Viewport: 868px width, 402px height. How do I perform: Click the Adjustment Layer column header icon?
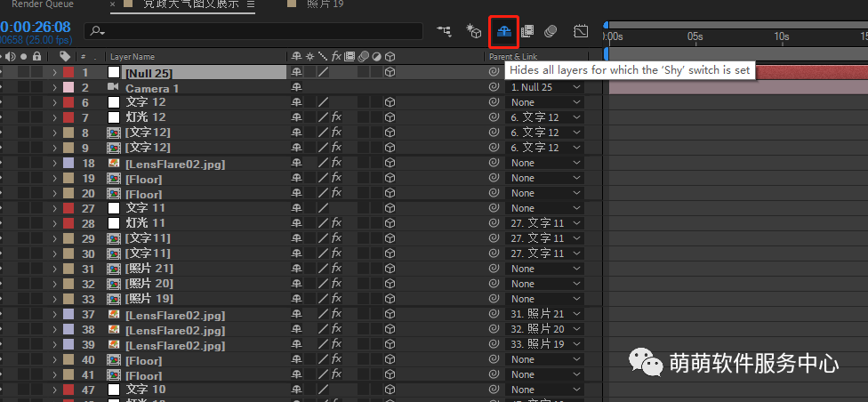click(376, 57)
